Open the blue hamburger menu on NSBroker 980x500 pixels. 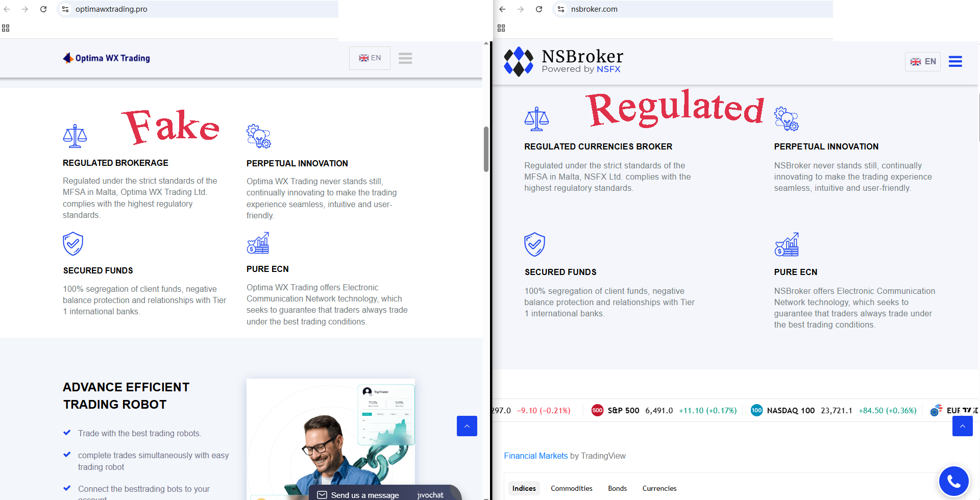955,62
